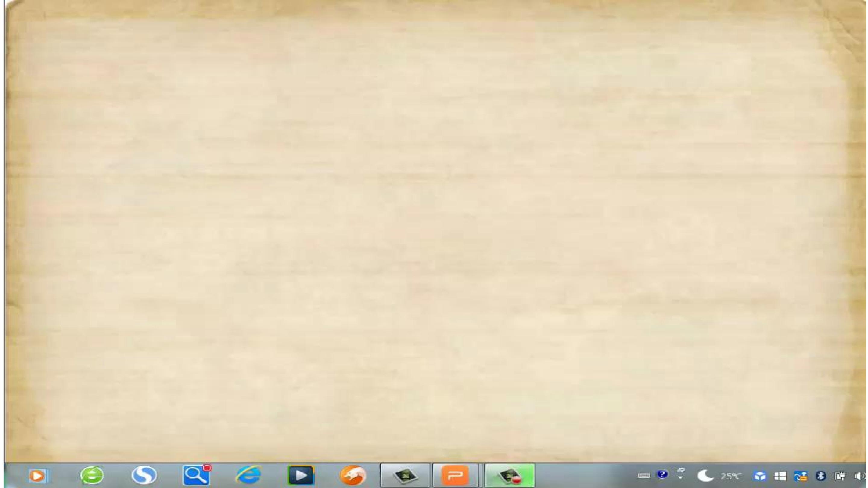Click the 25℃ temperature readout
Screen dimensions: 868x488
731,476
